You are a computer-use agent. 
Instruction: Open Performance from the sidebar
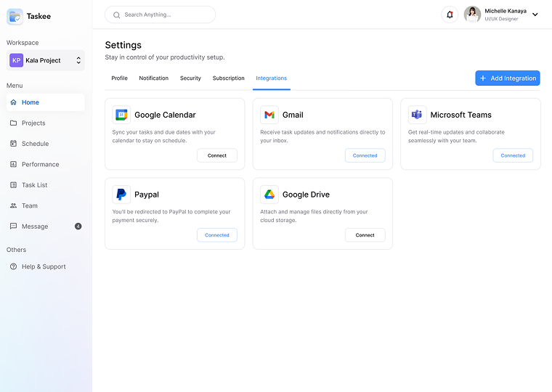(46, 164)
